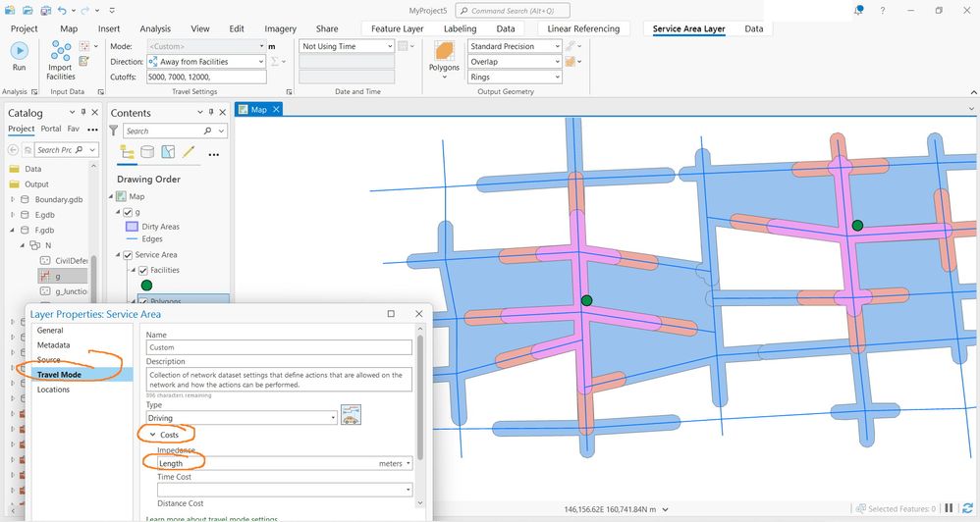Select the General page in Layer Properties
The image size is (980, 522).
[50, 331]
